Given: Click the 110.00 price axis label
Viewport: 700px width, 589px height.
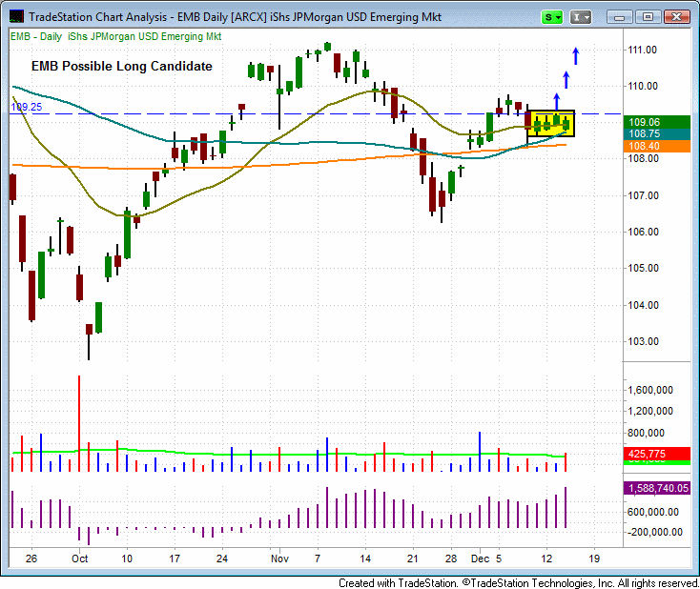Looking at the screenshot, I should [643, 86].
